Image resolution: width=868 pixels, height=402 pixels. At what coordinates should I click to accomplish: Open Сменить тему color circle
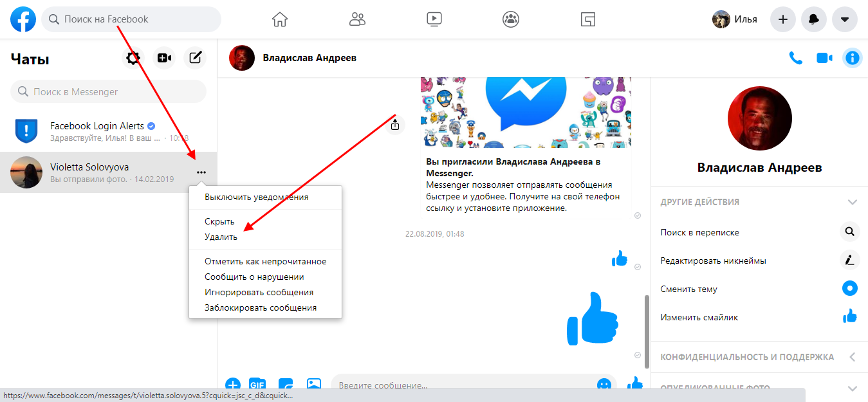pyautogui.click(x=850, y=289)
